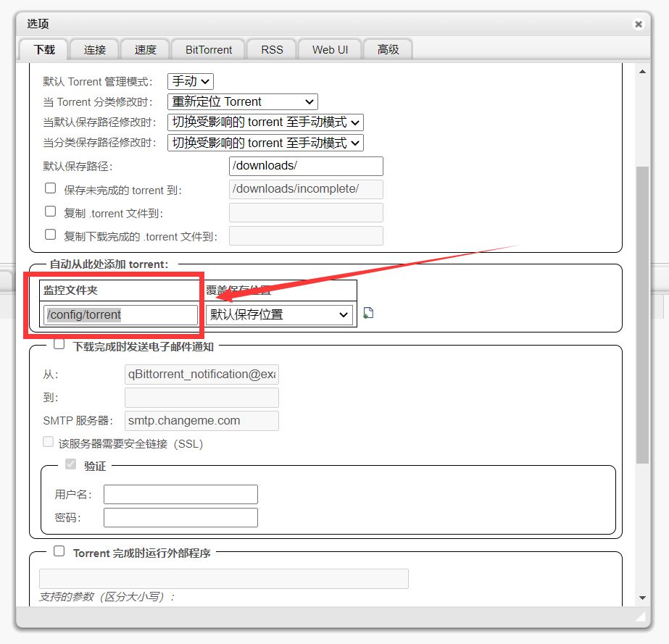Click the /downloads/incomplete/ path field
The image size is (669, 644).
pyautogui.click(x=306, y=189)
